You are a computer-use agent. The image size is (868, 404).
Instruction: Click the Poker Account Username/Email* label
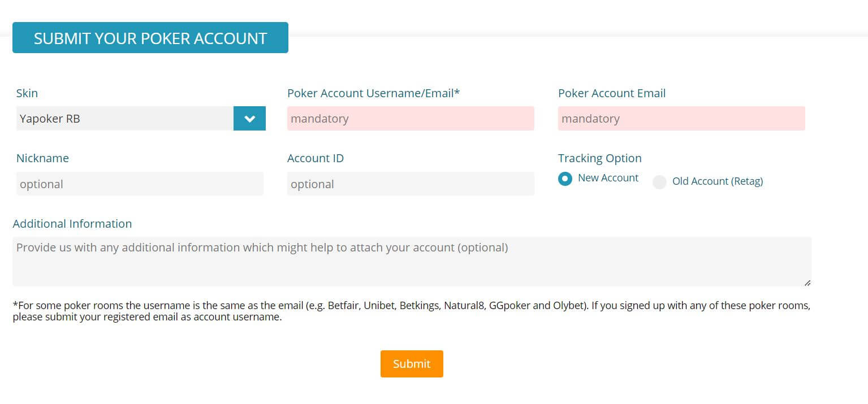pyautogui.click(x=373, y=93)
